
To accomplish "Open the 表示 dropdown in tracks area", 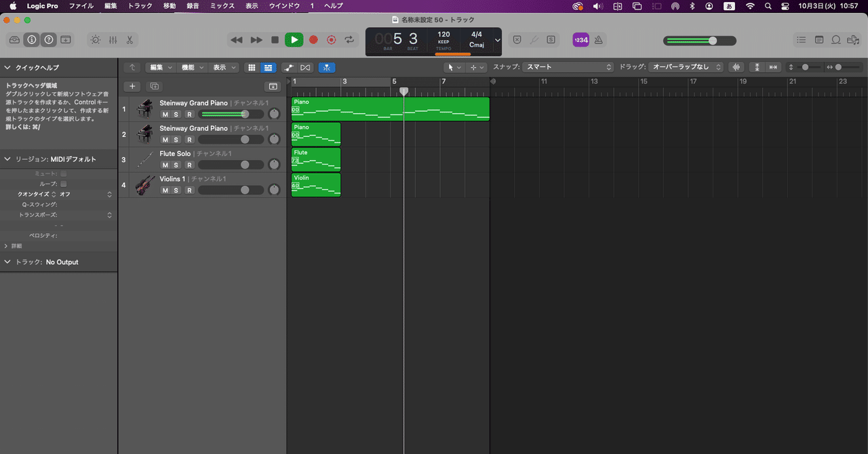I will (x=224, y=67).
